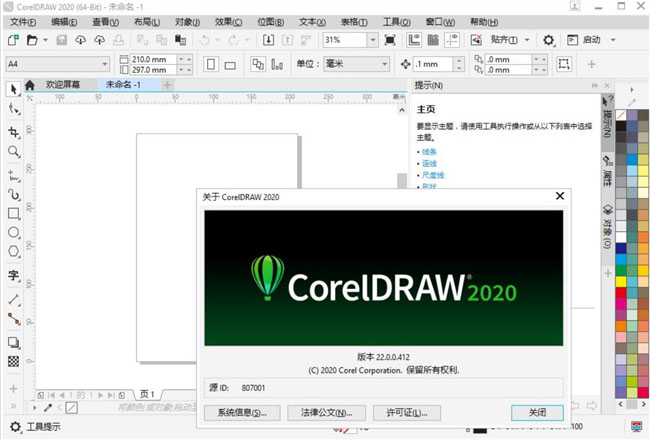Open the 文件(F) menu

click(x=23, y=22)
